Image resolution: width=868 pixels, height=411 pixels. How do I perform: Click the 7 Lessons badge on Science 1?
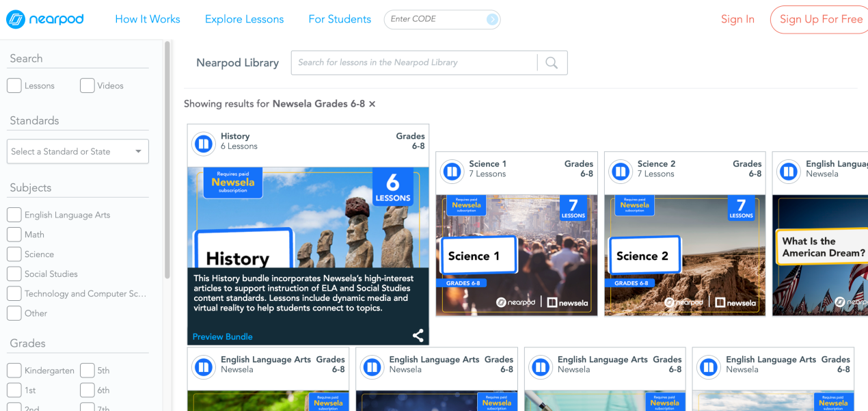point(573,209)
